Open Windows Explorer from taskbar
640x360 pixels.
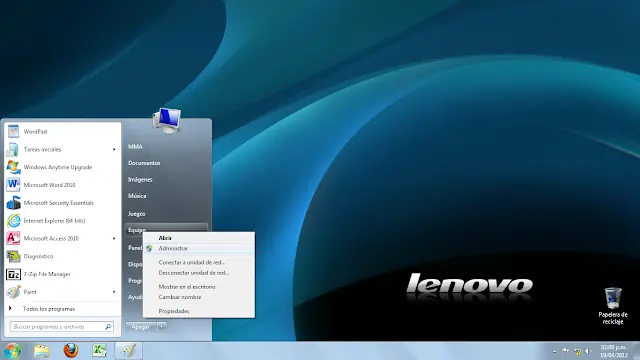(x=42, y=351)
